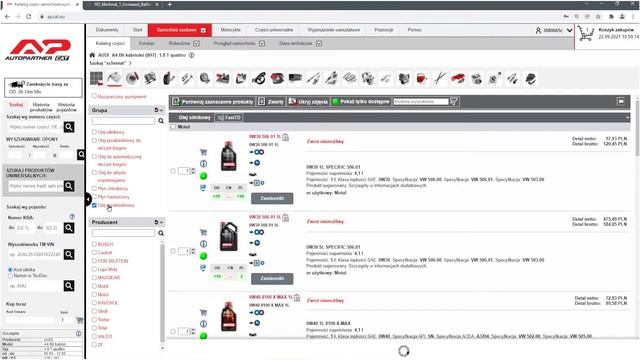Add 0W30 5L product to cart
This screenshot has width=640, height=360.
point(203,232)
